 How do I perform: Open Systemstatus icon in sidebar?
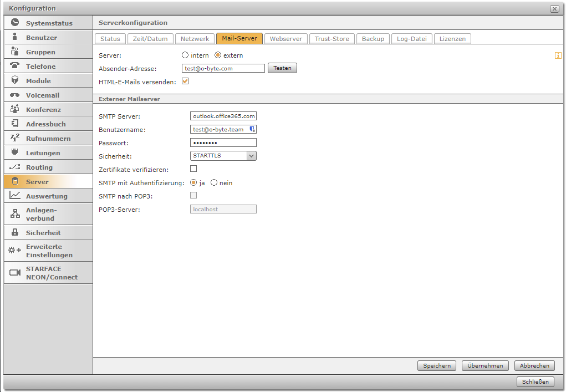click(x=15, y=23)
